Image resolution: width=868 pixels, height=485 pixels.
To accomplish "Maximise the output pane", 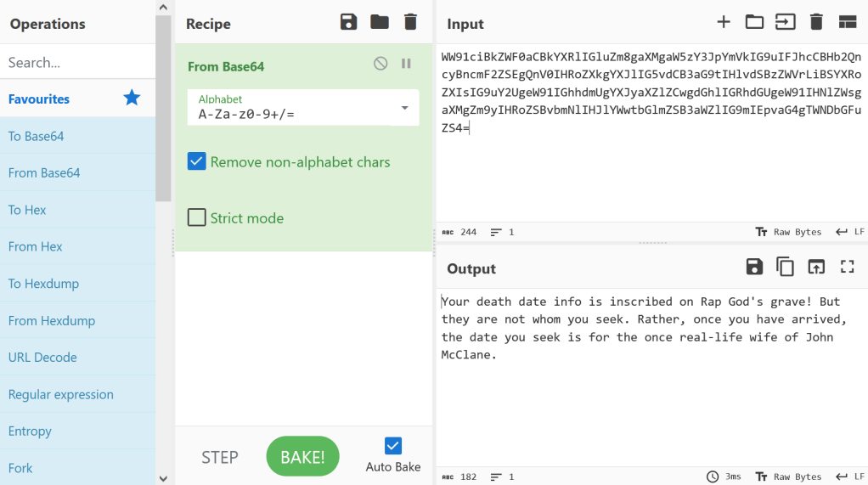I will 847,267.
